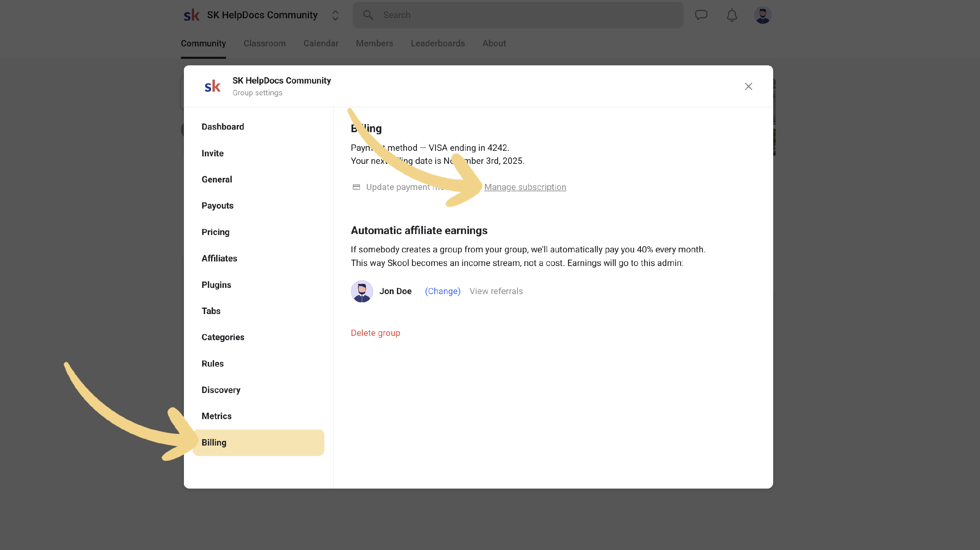
Task: Switch to the Classroom tab
Action: click(x=264, y=43)
